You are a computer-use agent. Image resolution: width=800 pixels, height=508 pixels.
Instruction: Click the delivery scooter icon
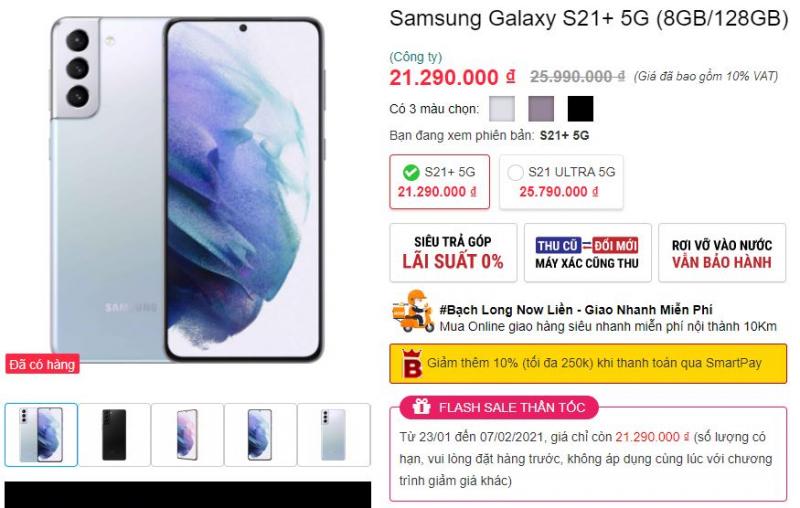[x=413, y=312]
